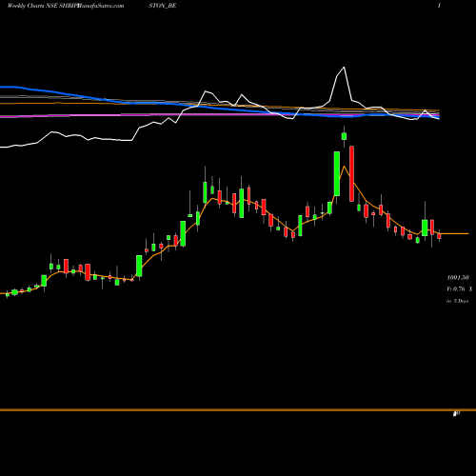This screenshot has width=476, height=476.
Task: Click the small green candle at the price peak
Action: click(x=344, y=136)
